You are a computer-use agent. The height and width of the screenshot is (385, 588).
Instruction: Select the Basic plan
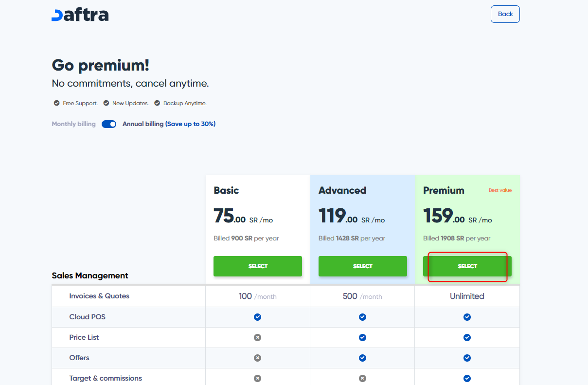(x=257, y=266)
